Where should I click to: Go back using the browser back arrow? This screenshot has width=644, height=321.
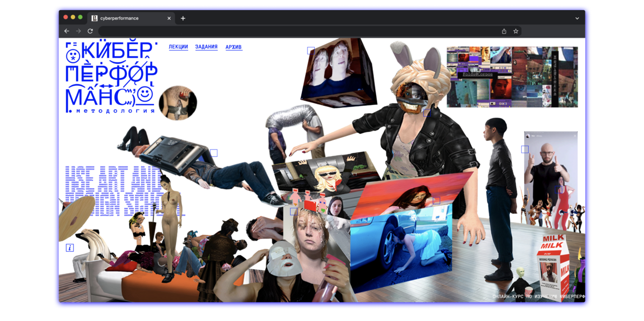coord(66,31)
